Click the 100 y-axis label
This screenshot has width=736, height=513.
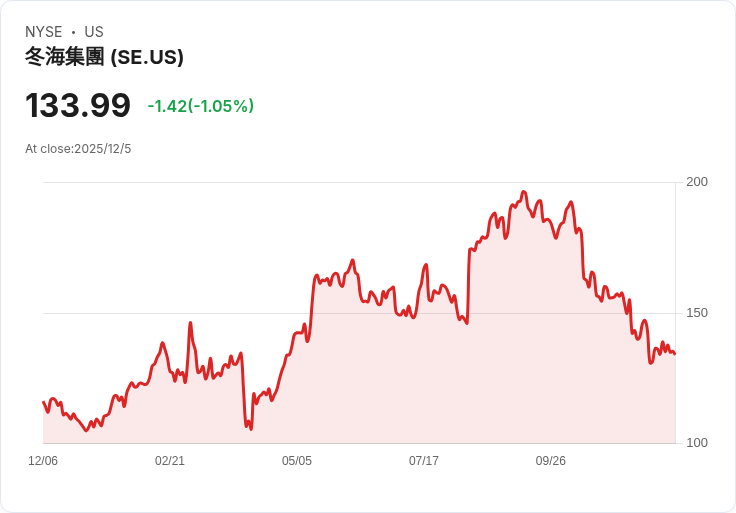pyautogui.click(x=697, y=443)
